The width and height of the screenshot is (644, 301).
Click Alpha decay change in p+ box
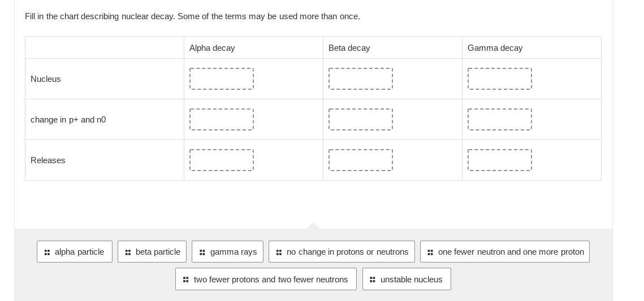pyautogui.click(x=222, y=120)
